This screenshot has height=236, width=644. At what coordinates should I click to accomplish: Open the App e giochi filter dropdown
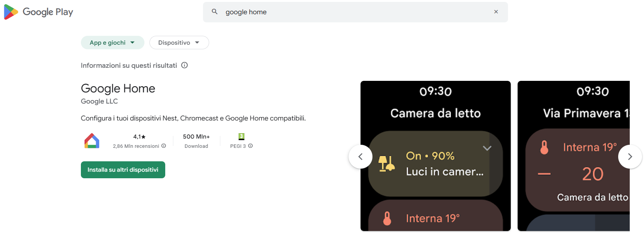112,43
